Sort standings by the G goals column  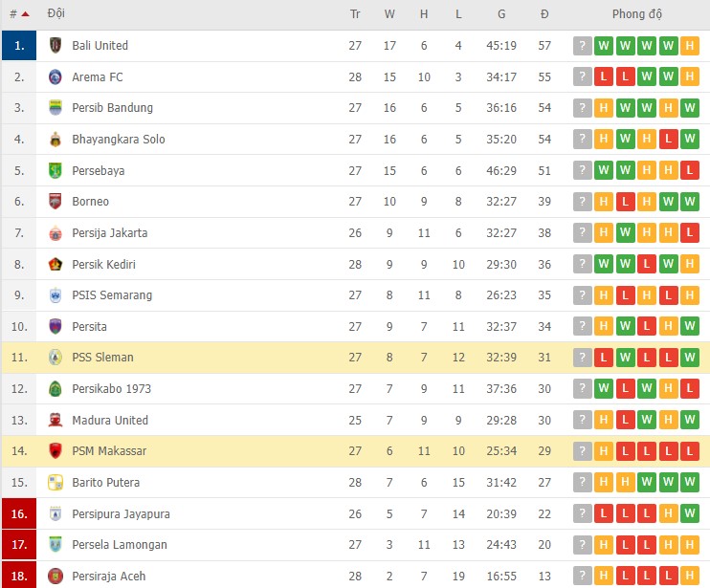click(501, 14)
